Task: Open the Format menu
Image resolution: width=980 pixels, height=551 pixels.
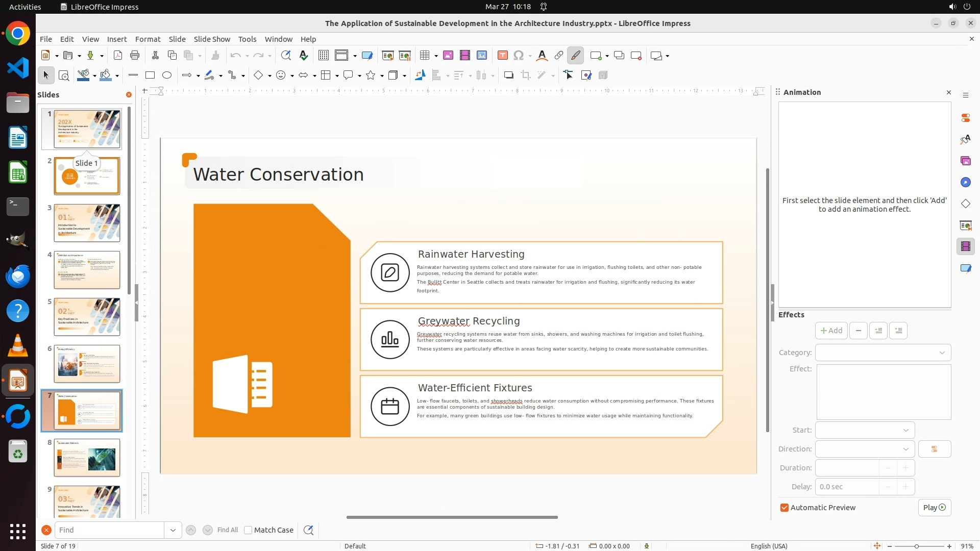Action: [148, 39]
